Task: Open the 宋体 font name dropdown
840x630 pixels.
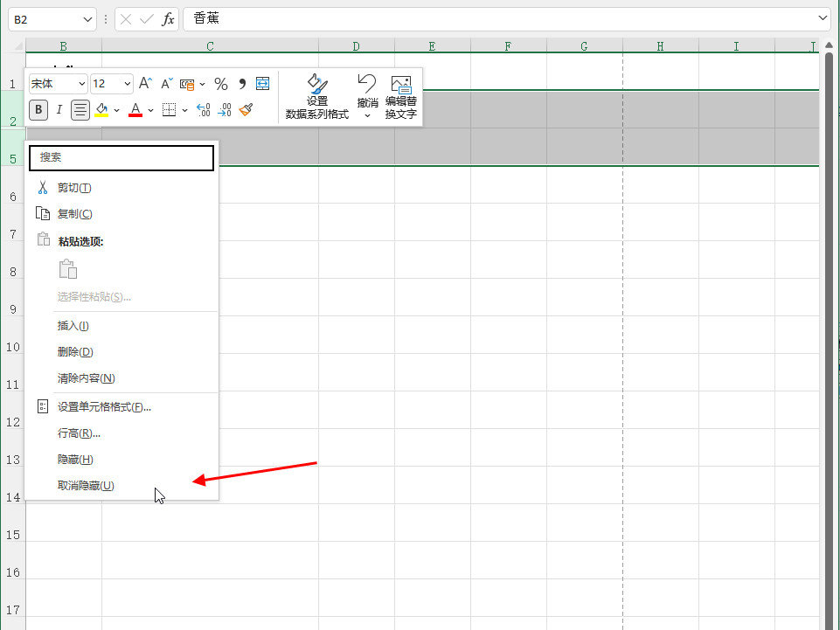Action: click(82, 84)
